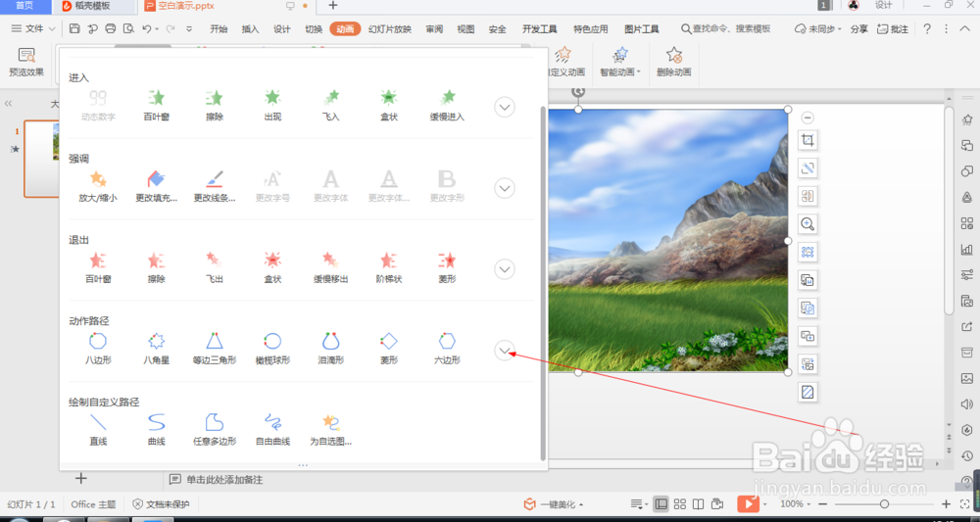Pick the 飞出 exit animation

click(215, 267)
